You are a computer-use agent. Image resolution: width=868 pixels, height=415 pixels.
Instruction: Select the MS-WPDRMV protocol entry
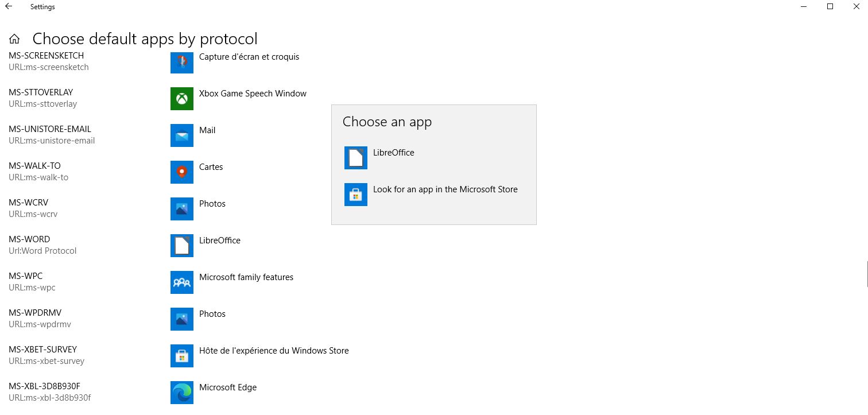40,318
